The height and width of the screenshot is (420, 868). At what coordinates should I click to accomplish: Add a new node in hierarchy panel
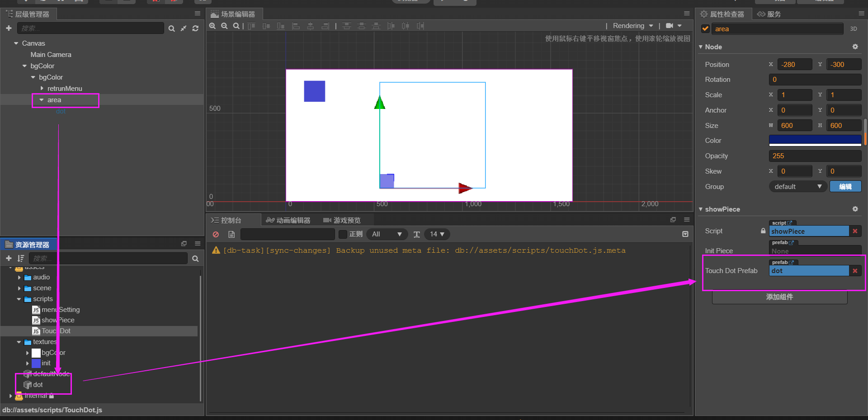[9, 28]
